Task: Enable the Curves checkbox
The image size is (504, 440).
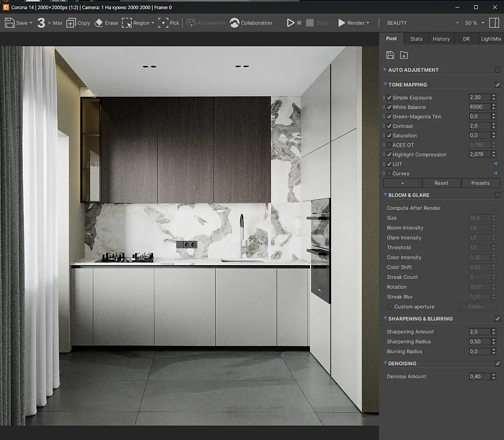Action: pyautogui.click(x=389, y=173)
